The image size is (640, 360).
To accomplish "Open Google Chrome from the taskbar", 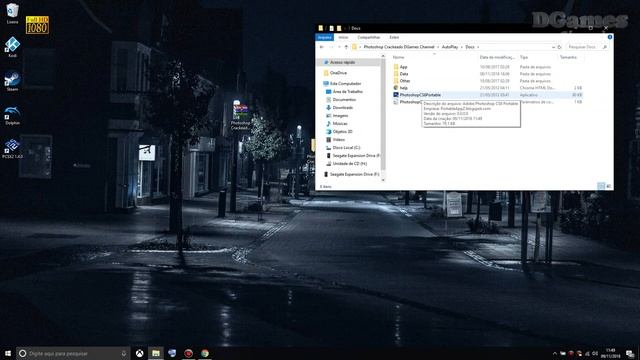I will pos(204,353).
